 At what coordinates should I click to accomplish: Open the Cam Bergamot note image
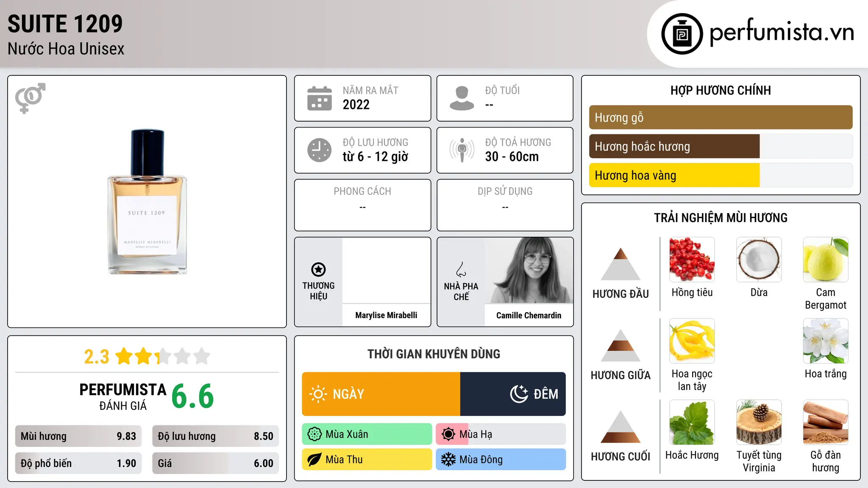tap(826, 260)
